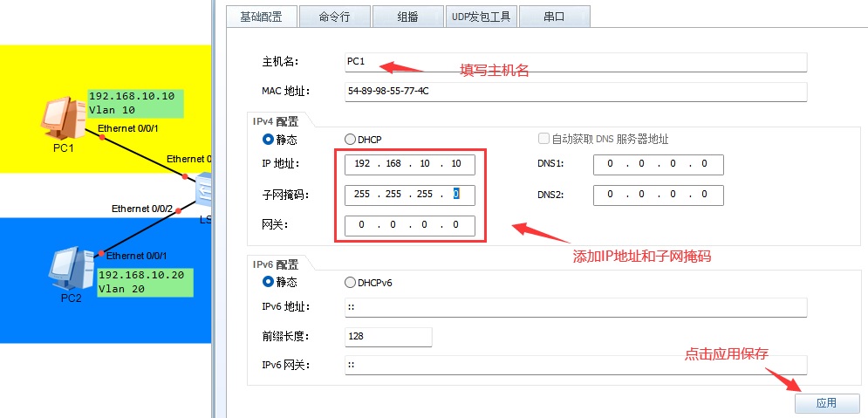Screen dimensions: 868x418
Task: Open the 串口 tab
Action: [554, 17]
